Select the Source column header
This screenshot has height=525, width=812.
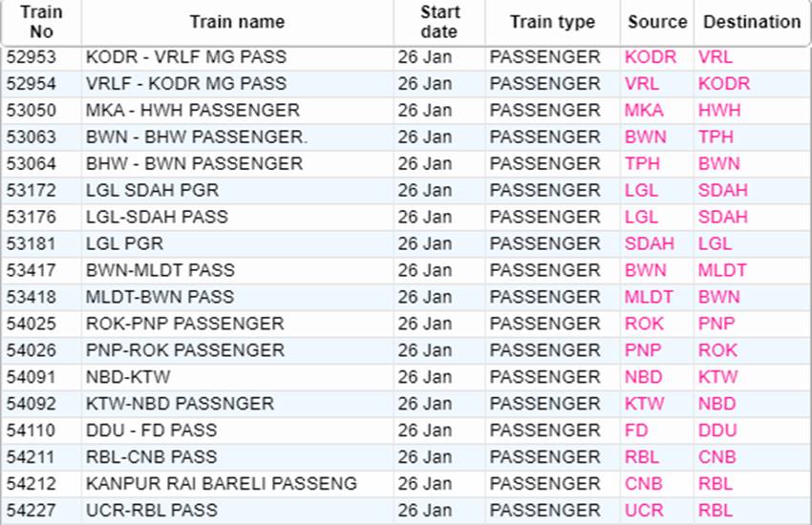(657, 22)
